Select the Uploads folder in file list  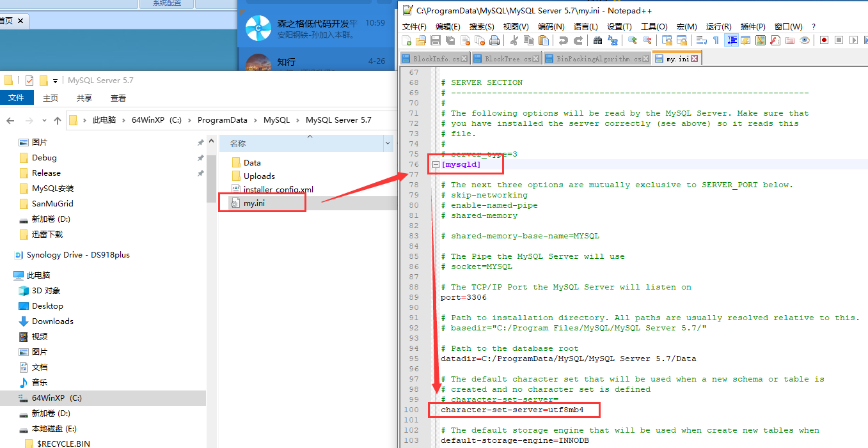coord(259,176)
